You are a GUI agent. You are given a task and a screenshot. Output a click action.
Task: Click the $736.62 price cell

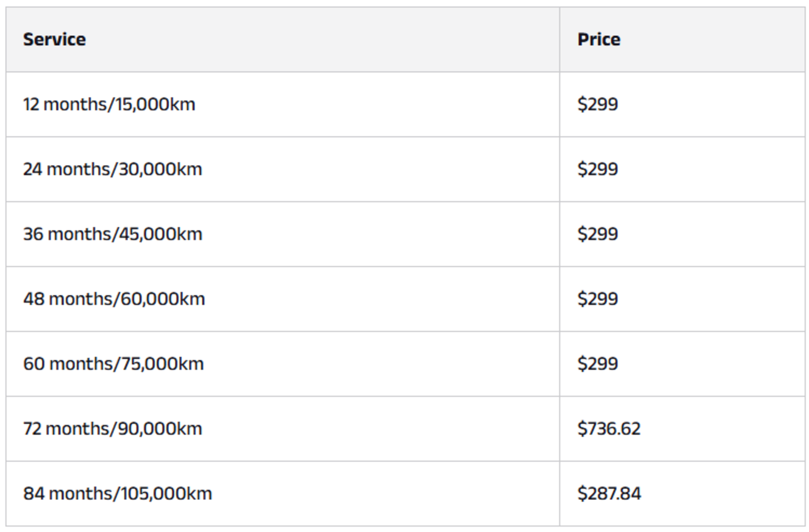[x=609, y=429]
